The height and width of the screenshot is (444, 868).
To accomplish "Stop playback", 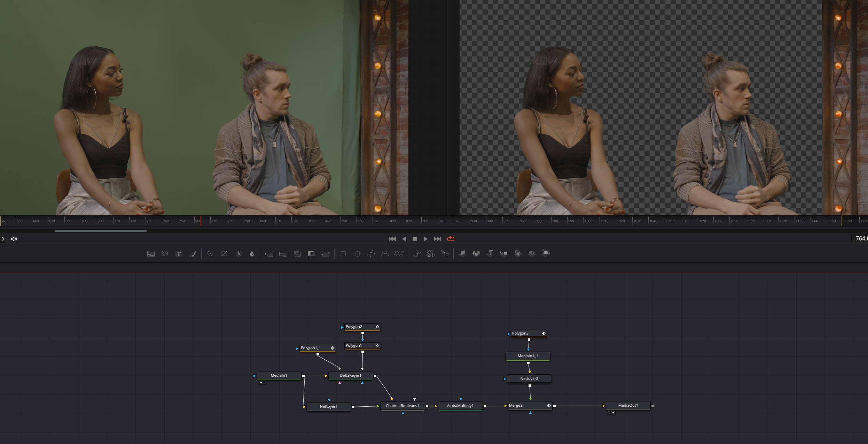I will click(x=415, y=239).
